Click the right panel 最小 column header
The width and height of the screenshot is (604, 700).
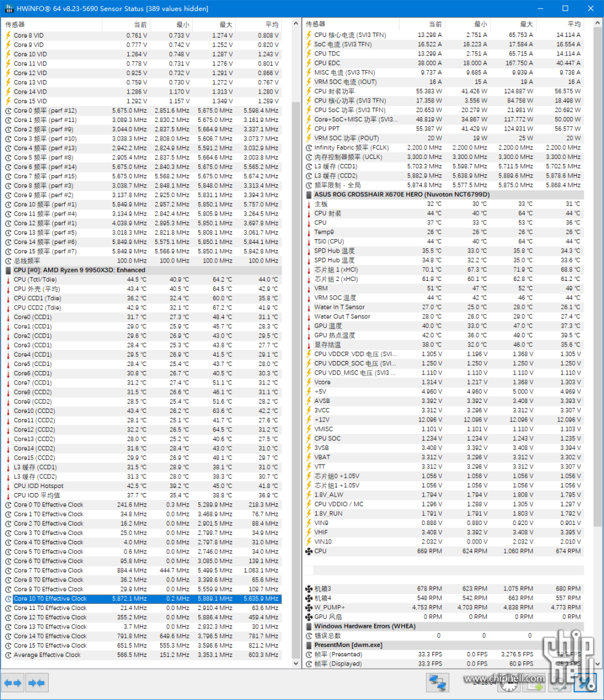(468, 23)
